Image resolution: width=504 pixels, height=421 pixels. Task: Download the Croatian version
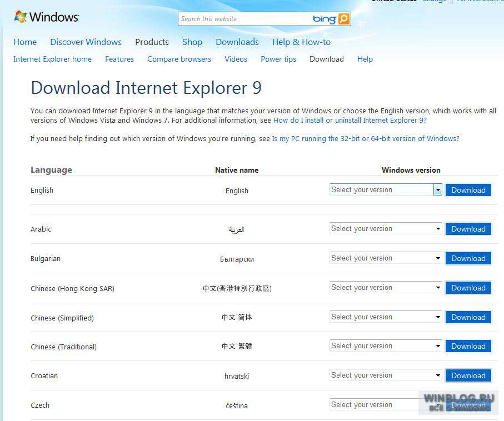click(468, 375)
